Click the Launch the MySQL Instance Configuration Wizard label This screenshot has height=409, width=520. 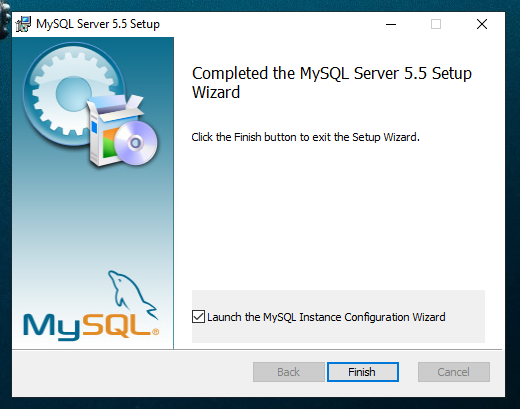point(326,317)
